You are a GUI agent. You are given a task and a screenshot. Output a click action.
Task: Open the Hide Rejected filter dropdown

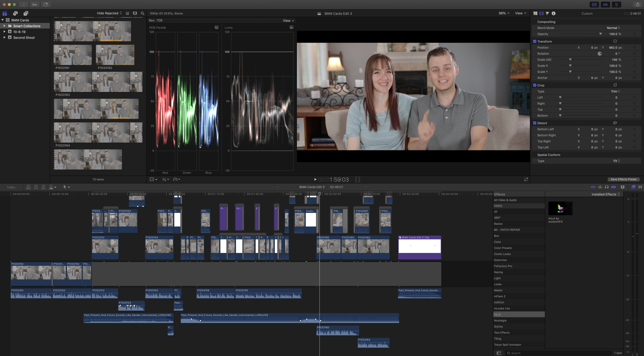[x=109, y=13]
